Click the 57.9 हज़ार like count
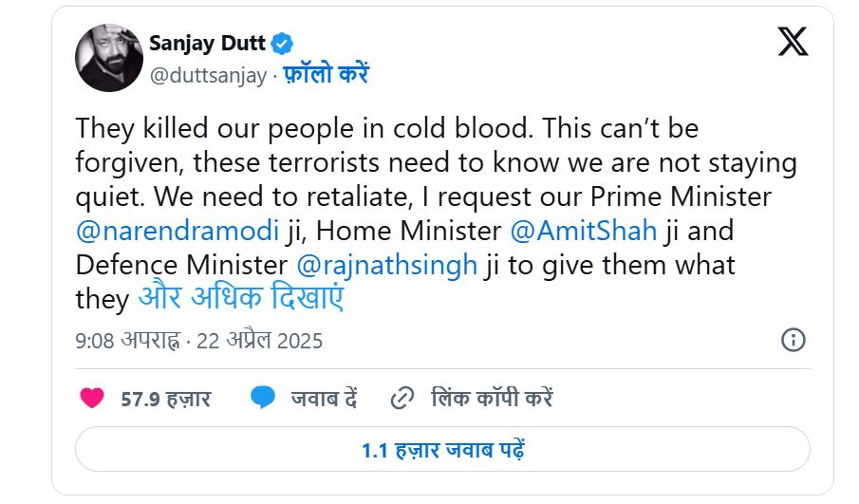This screenshot has height=504, width=859. point(165,399)
